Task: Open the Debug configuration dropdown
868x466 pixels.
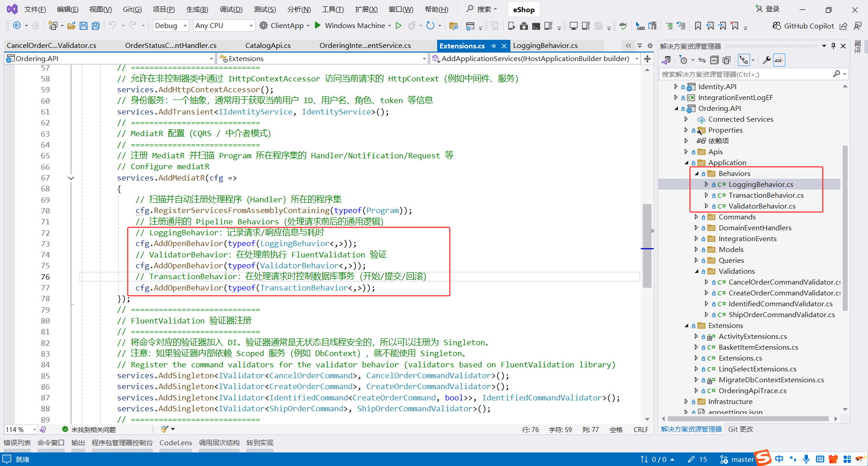Action: pos(171,26)
